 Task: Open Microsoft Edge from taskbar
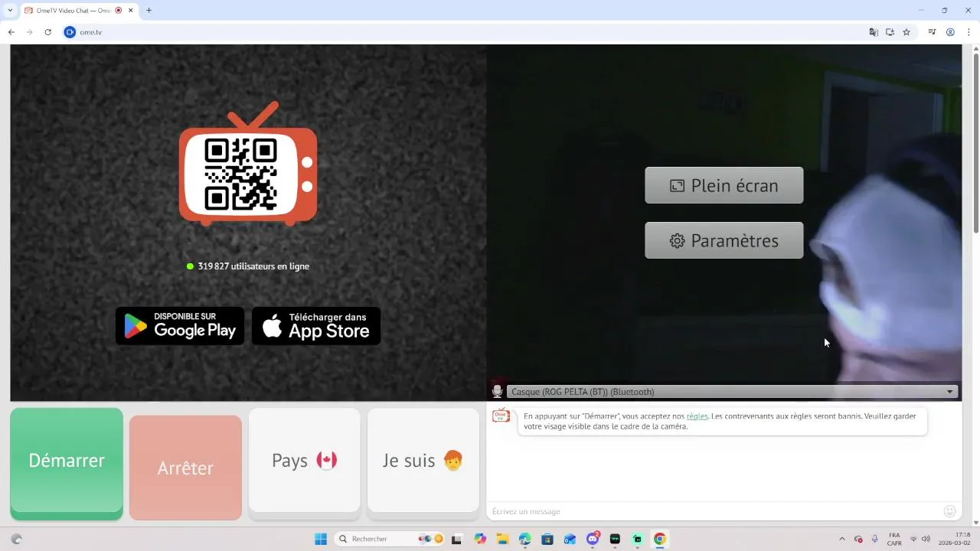coord(524,539)
